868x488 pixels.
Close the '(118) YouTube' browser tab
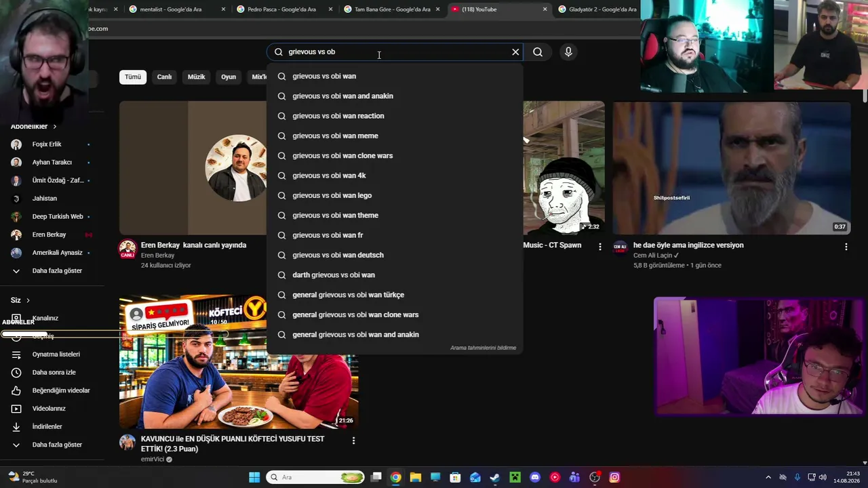click(545, 9)
